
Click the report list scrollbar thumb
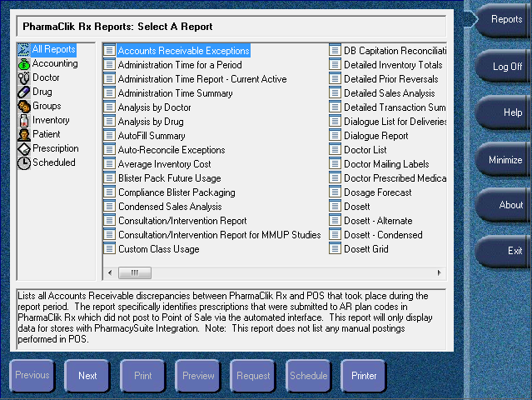pos(135,272)
